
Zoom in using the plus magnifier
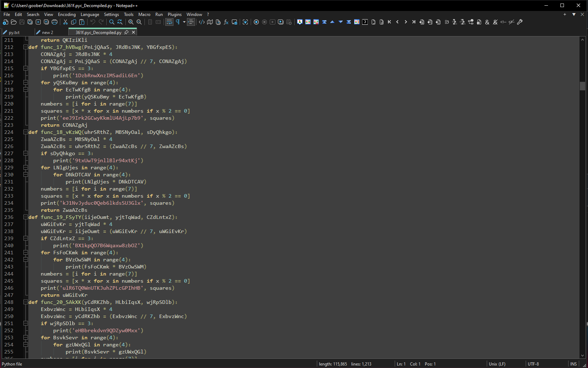click(x=131, y=22)
